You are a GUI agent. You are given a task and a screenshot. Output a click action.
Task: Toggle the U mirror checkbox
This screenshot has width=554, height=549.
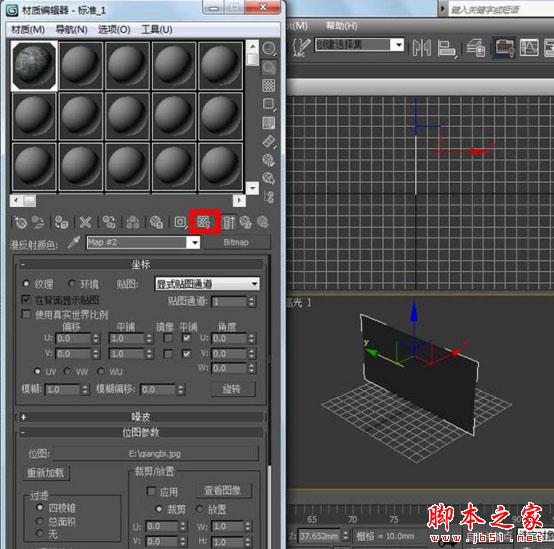click(168, 338)
